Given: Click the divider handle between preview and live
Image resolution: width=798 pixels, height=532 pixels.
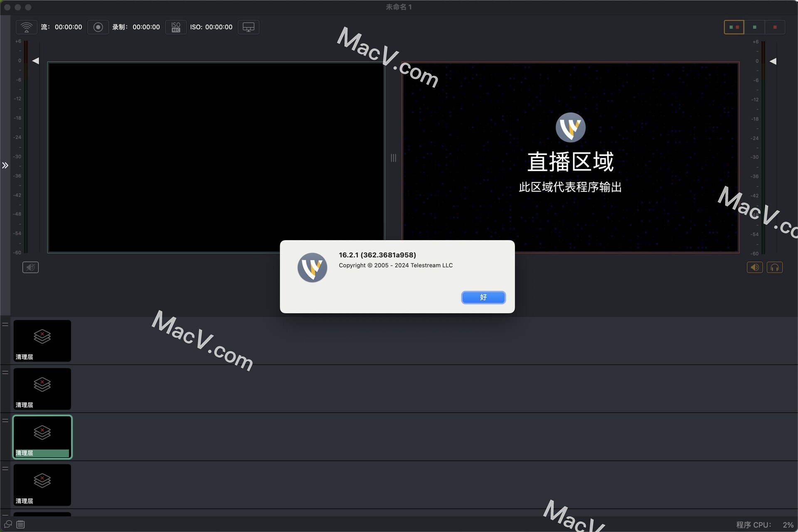Looking at the screenshot, I should pos(393,158).
